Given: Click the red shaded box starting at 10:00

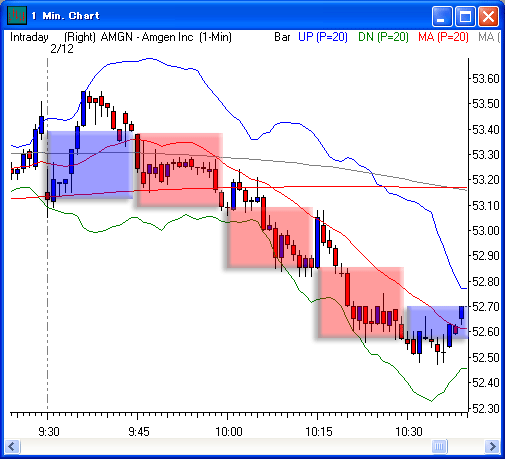Looking at the screenshot, I should point(270,237).
